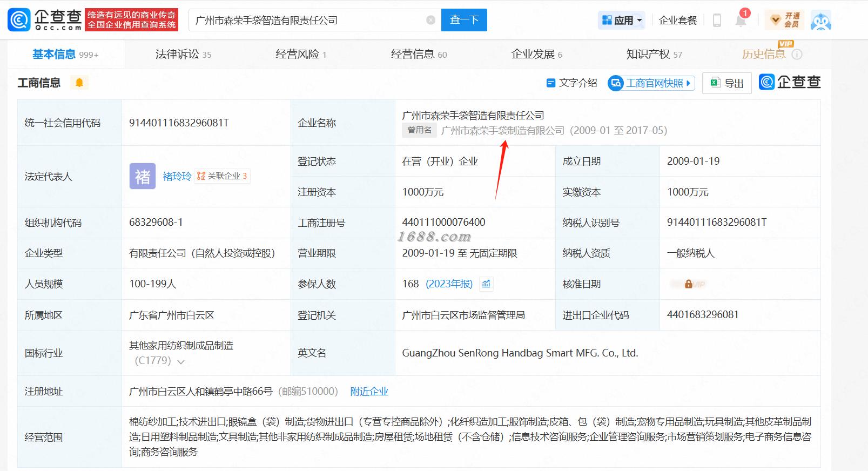Click the 导出 export button
The width and height of the screenshot is (868, 471).
click(726, 83)
